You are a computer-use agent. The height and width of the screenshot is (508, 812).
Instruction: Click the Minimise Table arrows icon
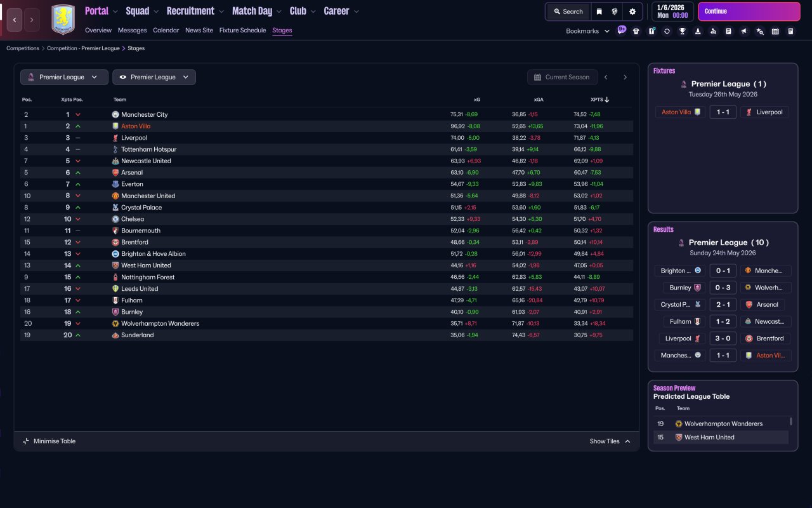[x=26, y=441]
